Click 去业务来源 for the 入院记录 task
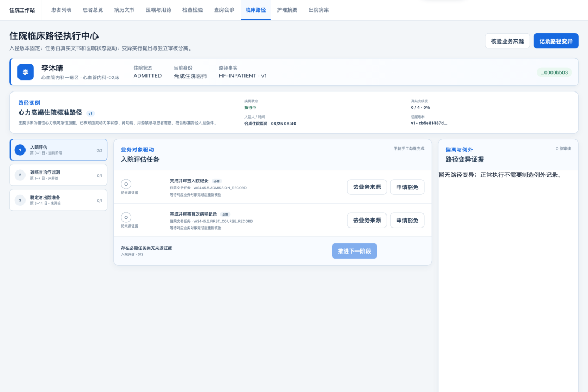The image size is (588, 392). [x=367, y=187]
